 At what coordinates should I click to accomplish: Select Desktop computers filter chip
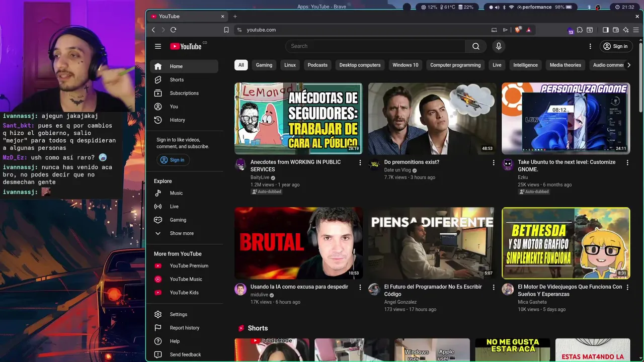pyautogui.click(x=360, y=65)
